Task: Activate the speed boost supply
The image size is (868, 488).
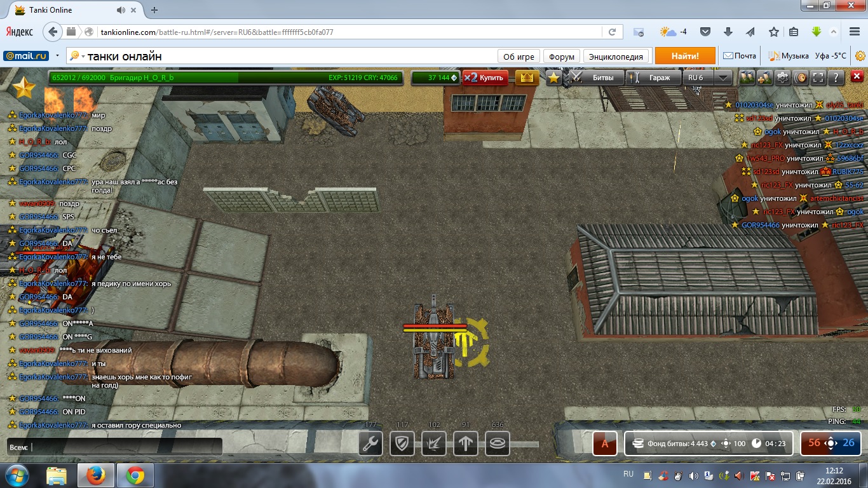Action: [466, 443]
